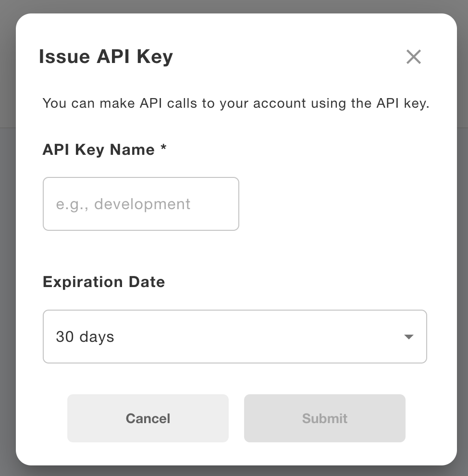Image resolution: width=468 pixels, height=476 pixels.
Task: Click the "e.g., development" placeholder text
Action: 123,204
